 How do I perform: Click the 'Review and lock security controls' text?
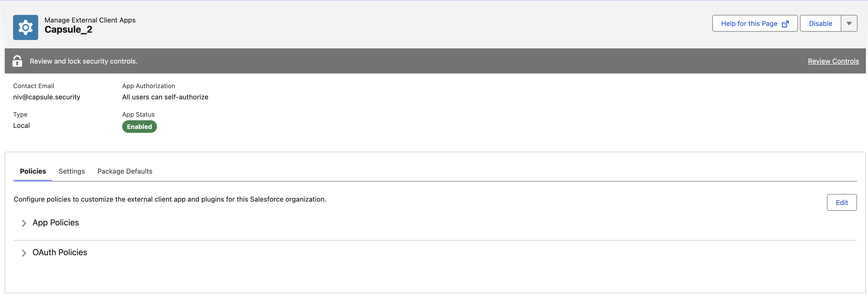coord(83,61)
